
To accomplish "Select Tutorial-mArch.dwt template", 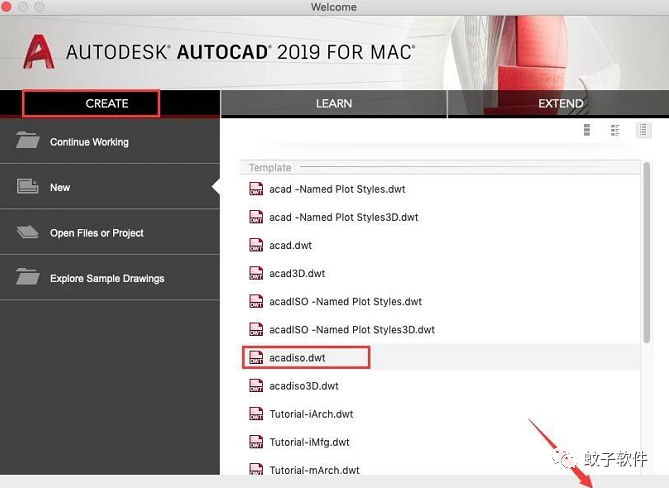I will [440, 467].
